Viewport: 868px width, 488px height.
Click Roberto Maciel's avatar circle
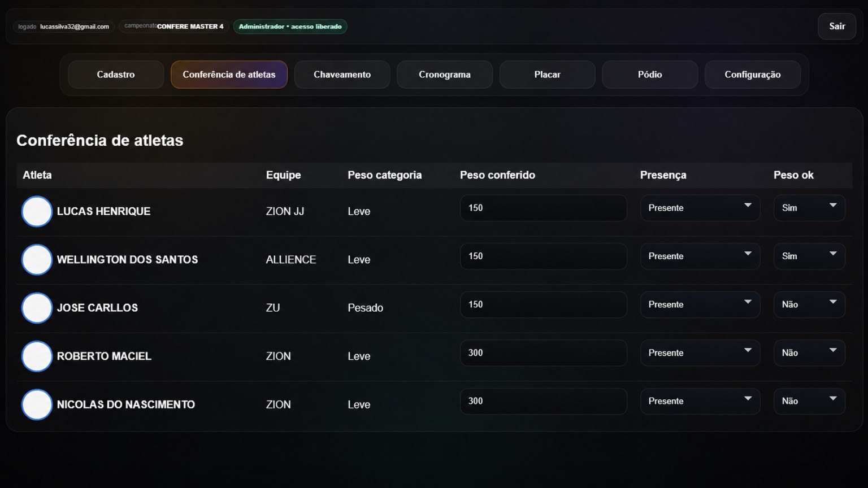pyautogui.click(x=37, y=356)
